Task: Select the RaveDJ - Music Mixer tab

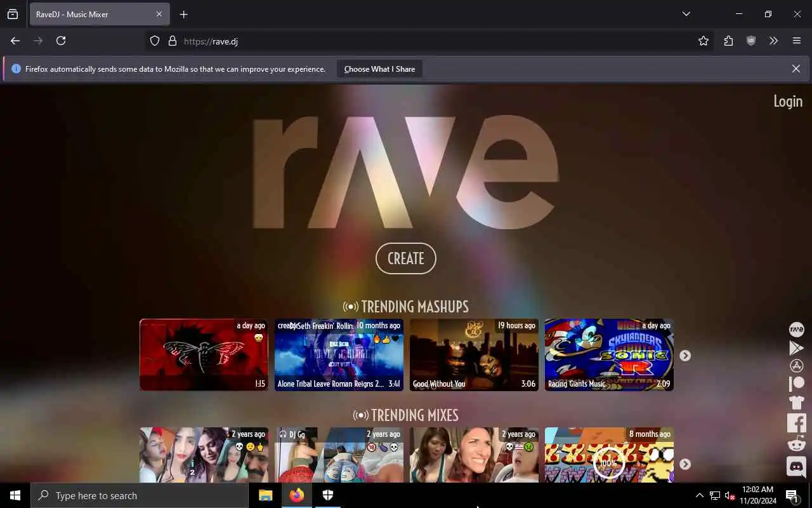Action: point(100,14)
